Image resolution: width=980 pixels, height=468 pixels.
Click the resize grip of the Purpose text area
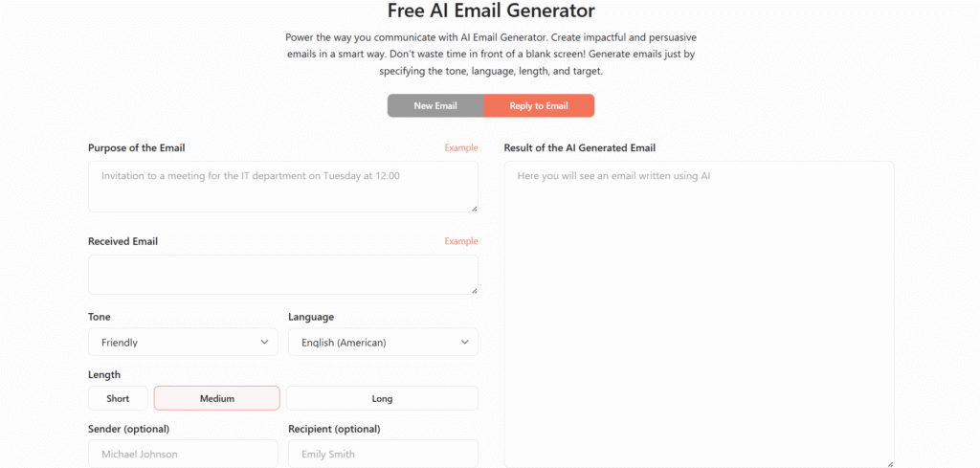474,208
